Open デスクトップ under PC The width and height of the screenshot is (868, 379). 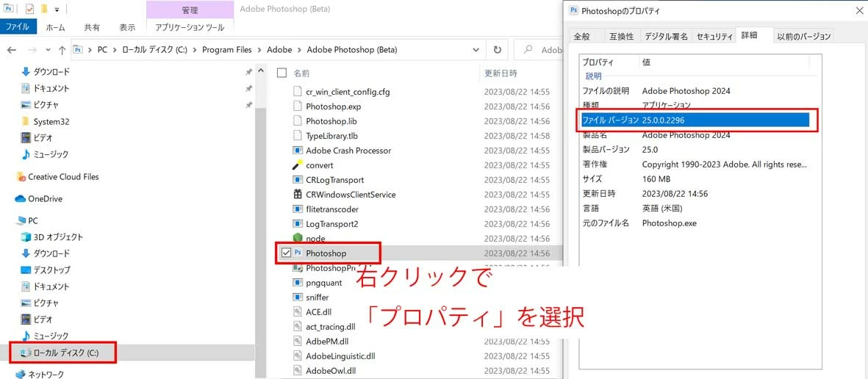(51, 270)
